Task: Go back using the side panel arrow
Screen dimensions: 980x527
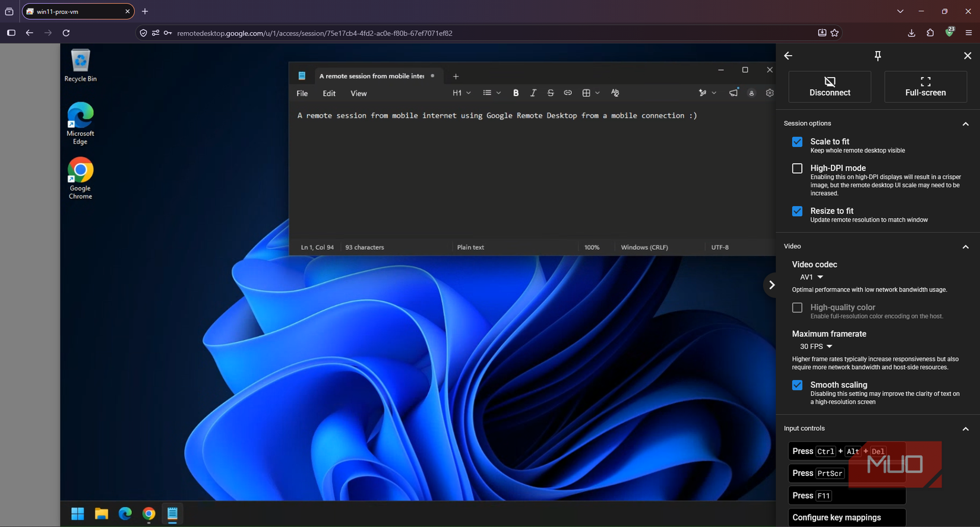Action: [788, 56]
